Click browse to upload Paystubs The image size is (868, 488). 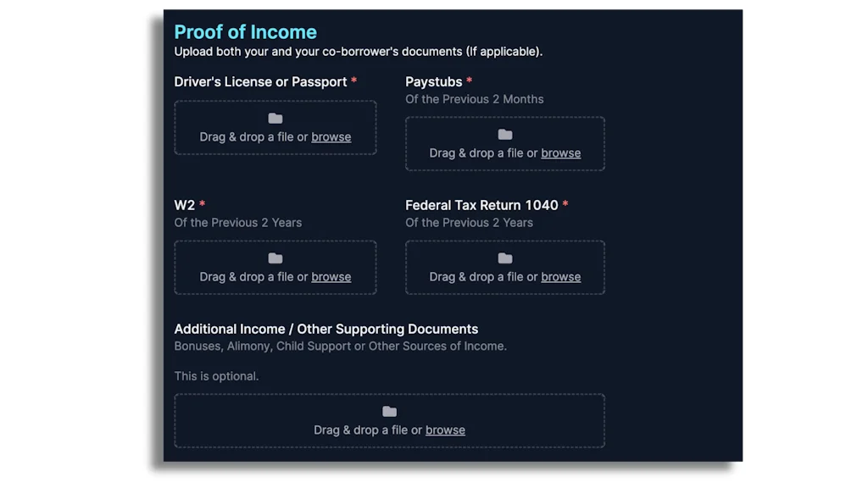pos(560,152)
